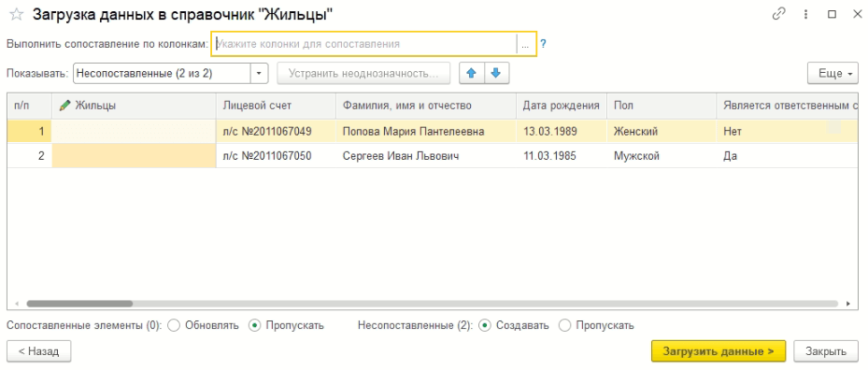The image size is (868, 370).
Task: Click the Женский gender cell
Action: [x=662, y=132]
